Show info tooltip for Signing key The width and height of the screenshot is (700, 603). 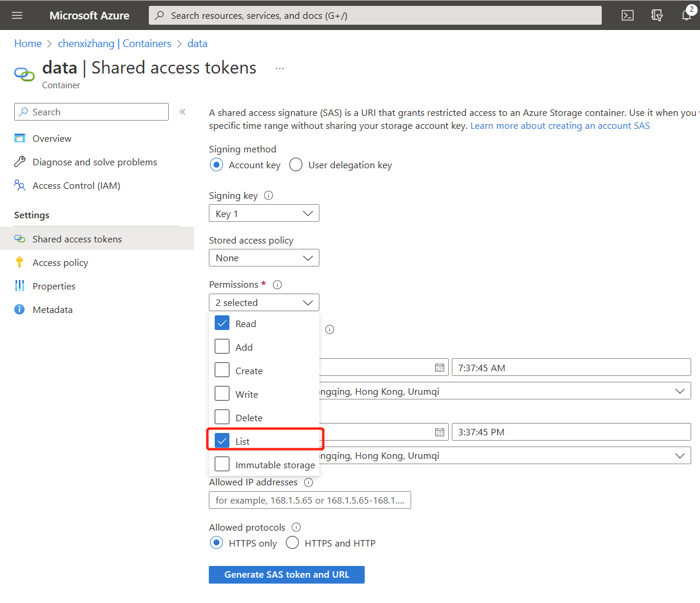point(268,195)
